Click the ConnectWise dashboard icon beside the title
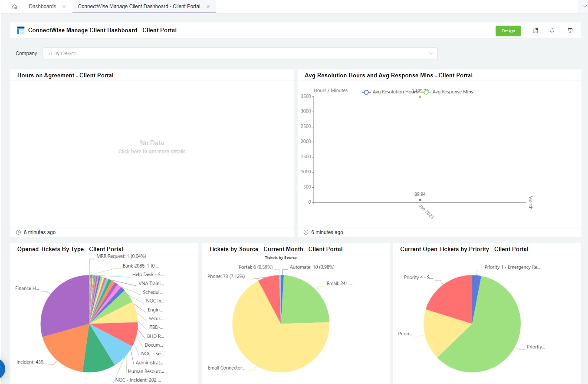This screenshot has height=384, width=588. click(20, 30)
